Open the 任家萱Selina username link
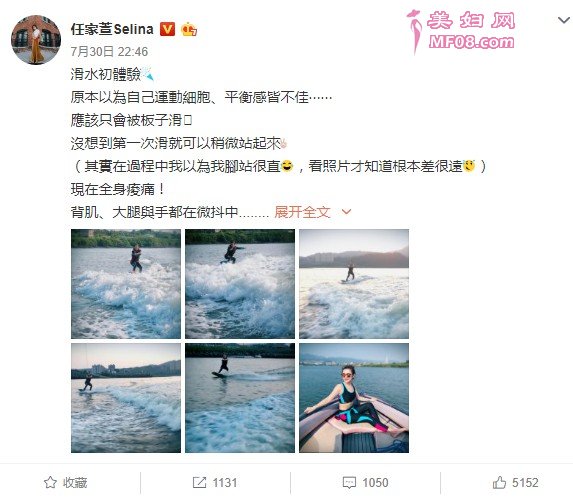Screen dimensions: 573x498 (x=112, y=29)
